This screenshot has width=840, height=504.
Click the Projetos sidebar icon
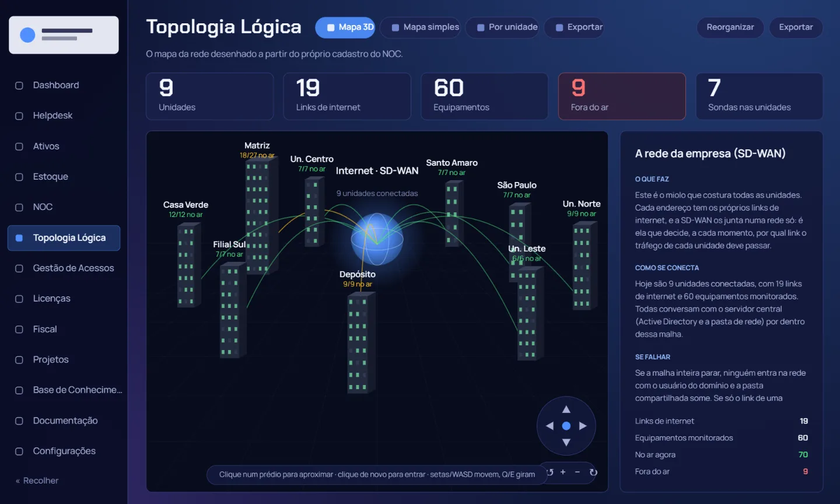click(19, 360)
